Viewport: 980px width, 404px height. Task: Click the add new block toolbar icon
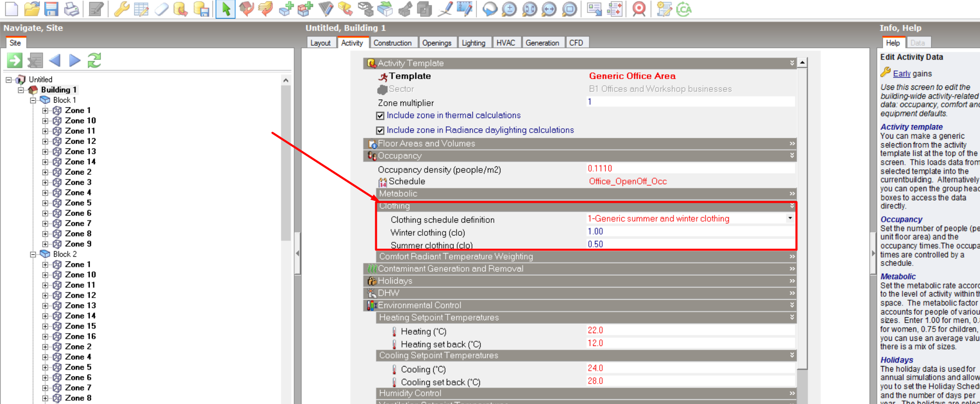286,9
